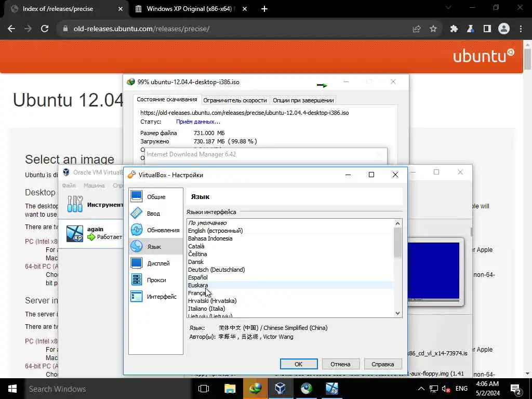Open the share page icon in address bar
The width and height of the screenshot is (532, 399).
point(417,29)
